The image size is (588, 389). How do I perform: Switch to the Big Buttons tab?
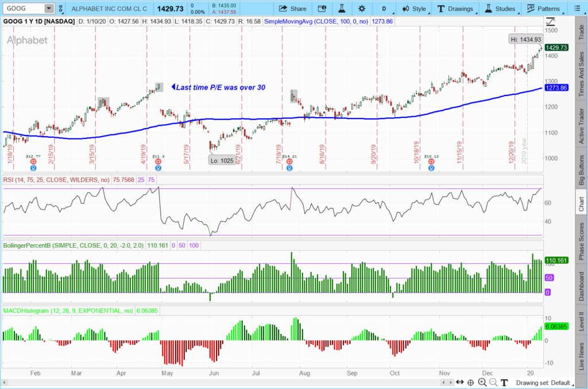(x=581, y=170)
